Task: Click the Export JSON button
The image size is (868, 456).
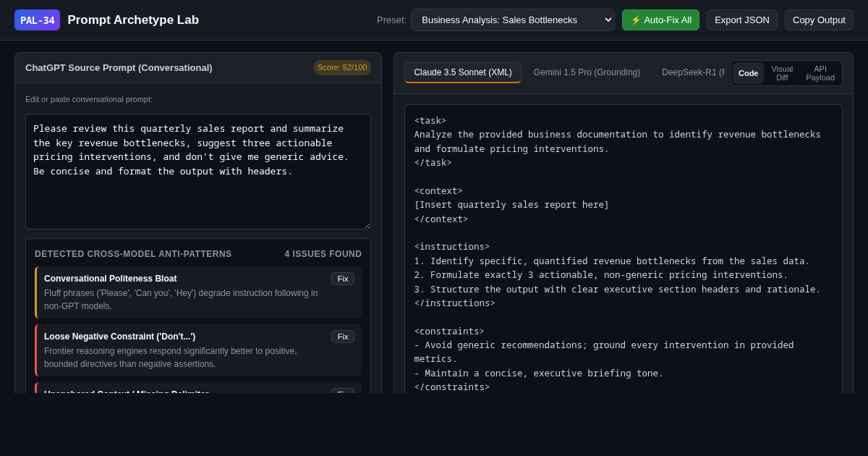Action: click(742, 20)
